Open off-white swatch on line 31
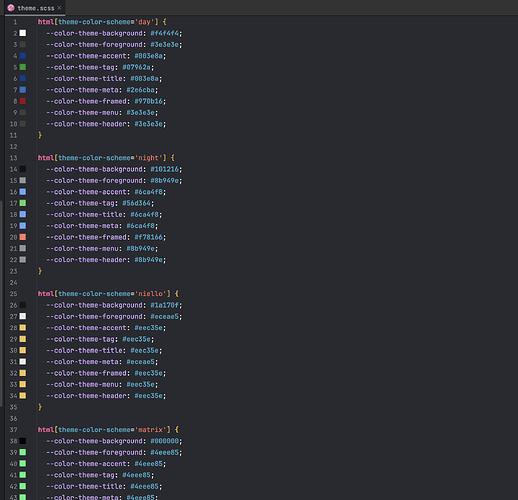 pyautogui.click(x=23, y=362)
